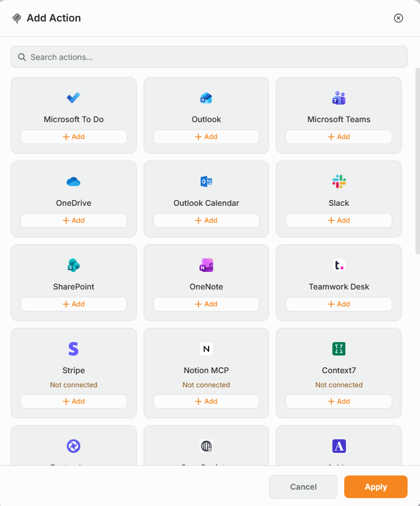This screenshot has width=420, height=506.
Task: Click the OneDrive cloud icon
Action: [73, 181]
